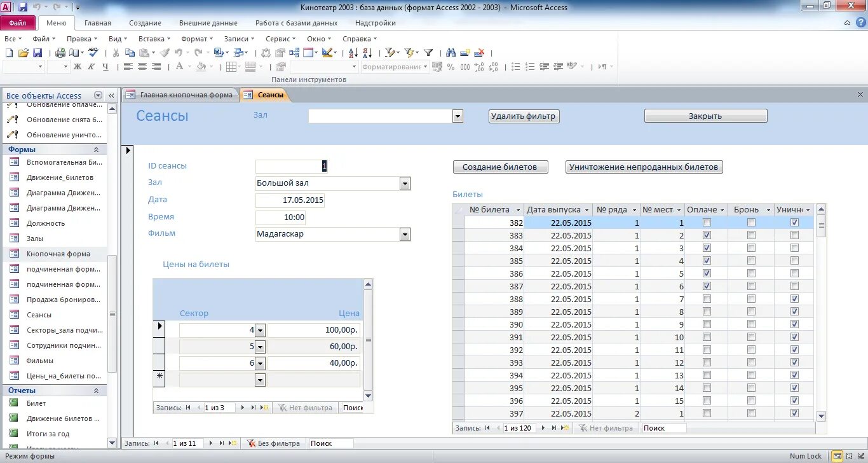This screenshot has height=463, width=868.
Task: Click the Print icon in toolbar
Action: click(60, 53)
